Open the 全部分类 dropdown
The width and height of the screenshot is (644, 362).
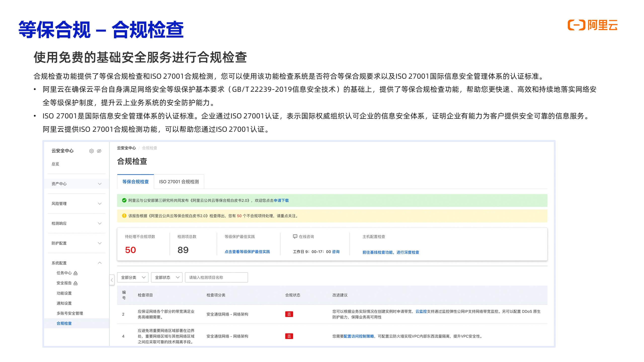(133, 277)
